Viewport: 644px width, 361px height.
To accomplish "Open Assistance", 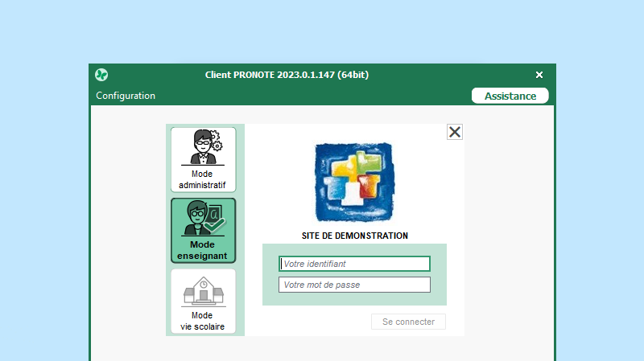I will [x=510, y=96].
